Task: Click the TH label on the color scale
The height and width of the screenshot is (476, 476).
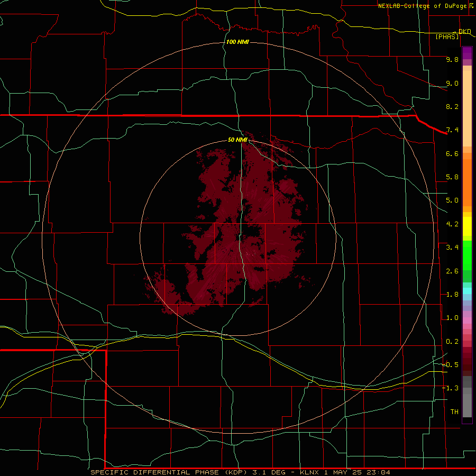Action: point(454,412)
